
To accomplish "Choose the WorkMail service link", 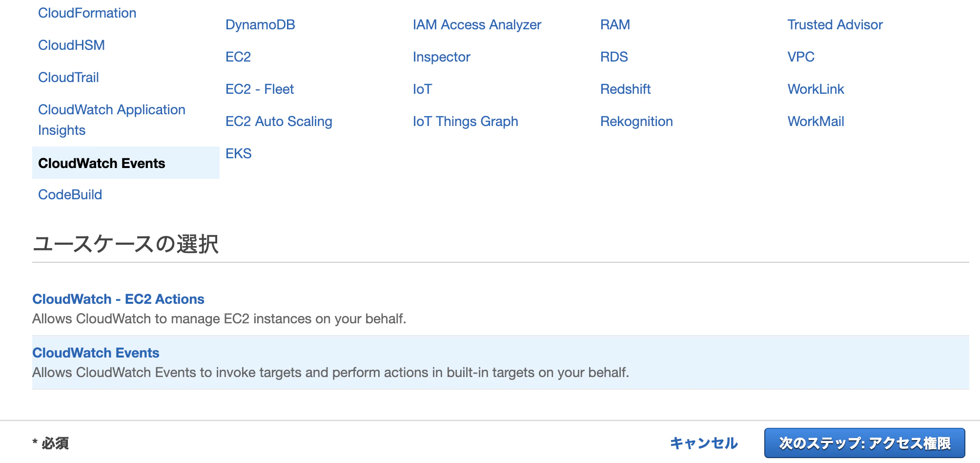I will click(816, 121).
